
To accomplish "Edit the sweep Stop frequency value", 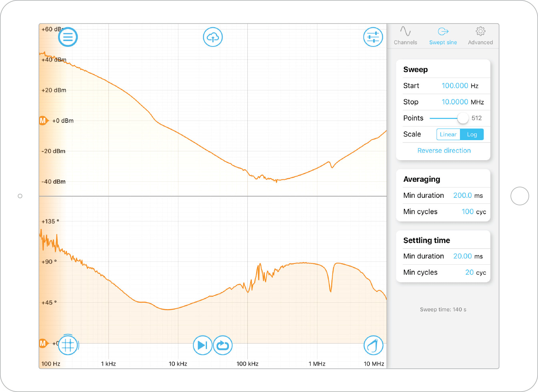I will point(455,102).
